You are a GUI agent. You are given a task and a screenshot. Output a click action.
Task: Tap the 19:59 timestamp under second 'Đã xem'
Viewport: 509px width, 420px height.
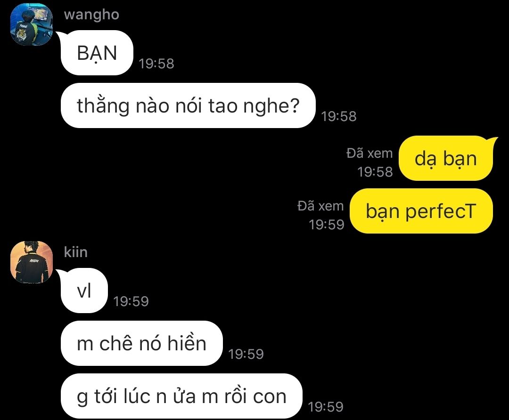click(326, 225)
